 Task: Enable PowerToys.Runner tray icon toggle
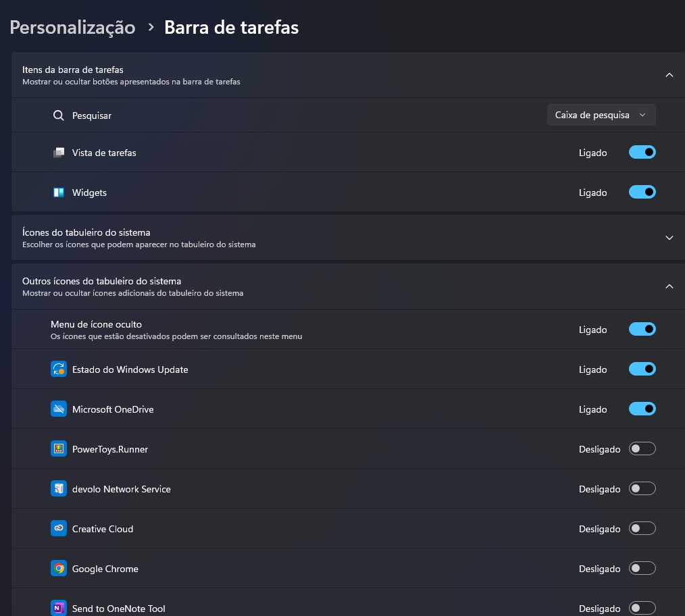pos(642,448)
